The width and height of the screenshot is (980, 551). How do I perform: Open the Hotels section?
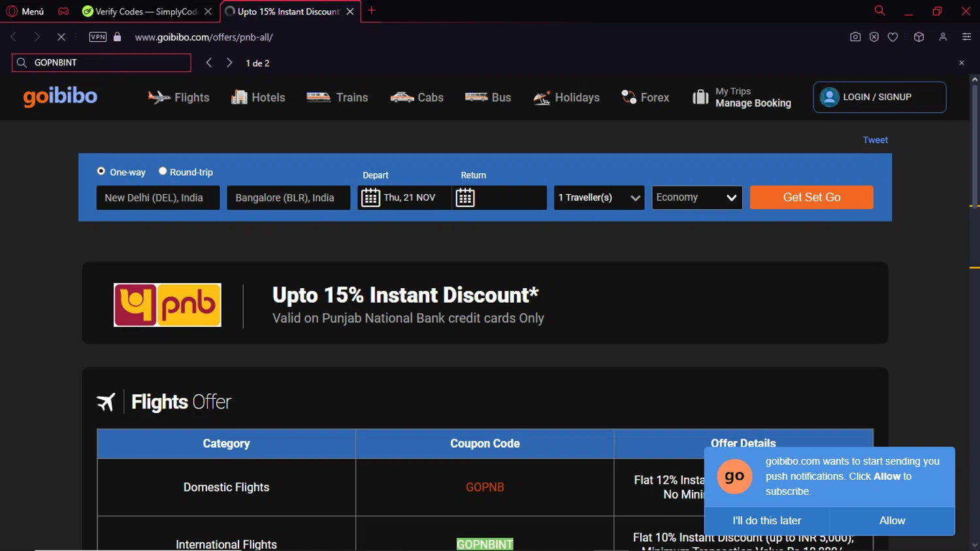click(258, 97)
